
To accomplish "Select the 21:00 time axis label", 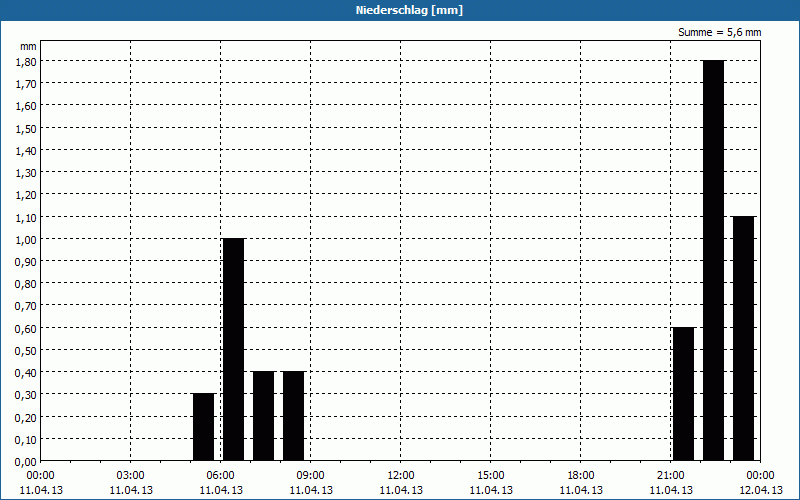I will point(670,475).
